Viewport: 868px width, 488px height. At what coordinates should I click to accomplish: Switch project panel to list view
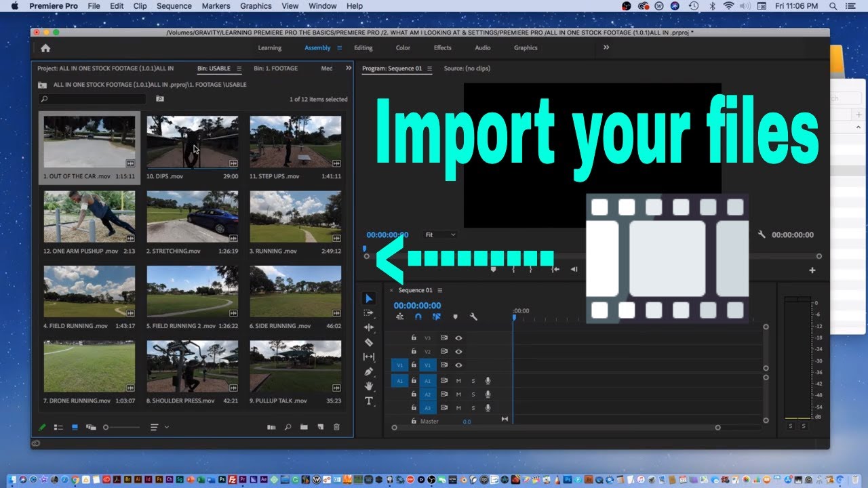coord(58,428)
